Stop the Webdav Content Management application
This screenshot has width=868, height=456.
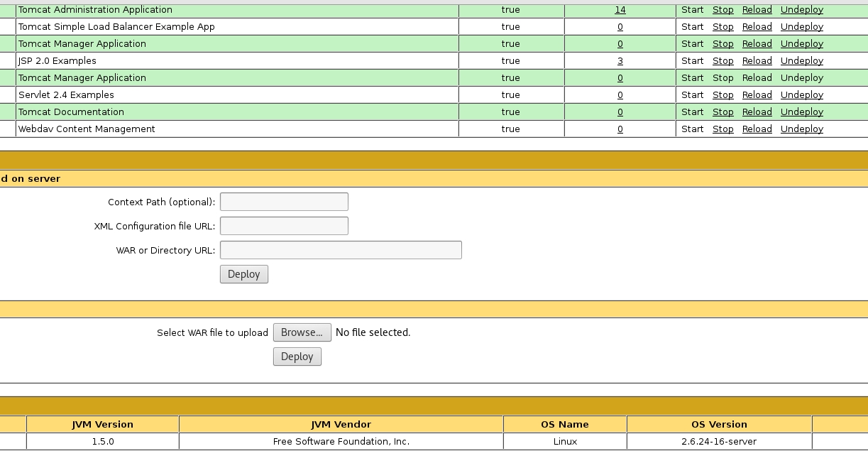point(723,129)
